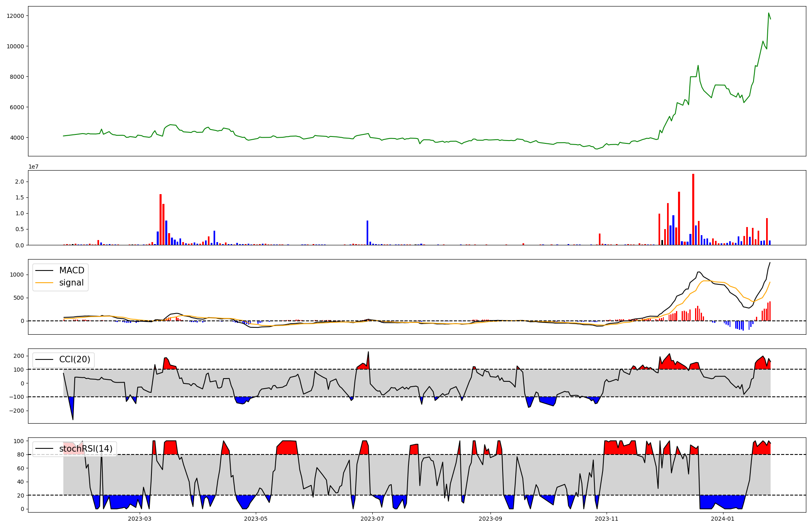Click the MACD legend label
This screenshot has width=812, height=528.
[71, 270]
